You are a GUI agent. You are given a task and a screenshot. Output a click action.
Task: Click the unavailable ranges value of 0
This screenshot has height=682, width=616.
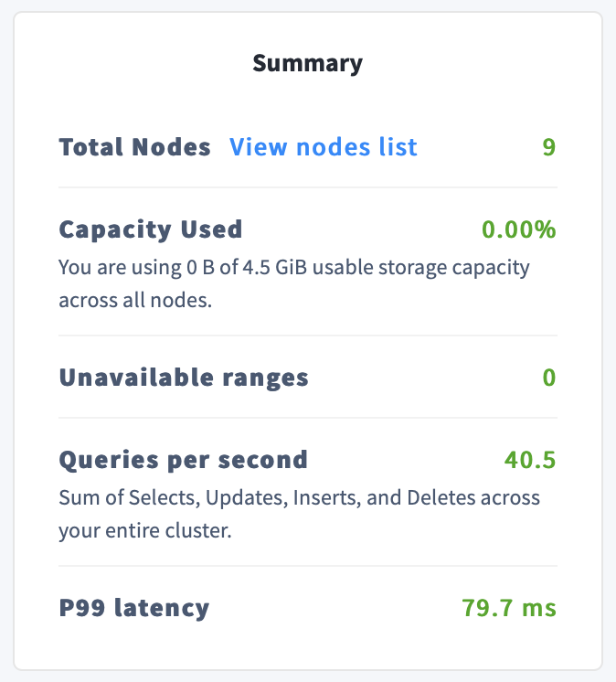point(548,378)
